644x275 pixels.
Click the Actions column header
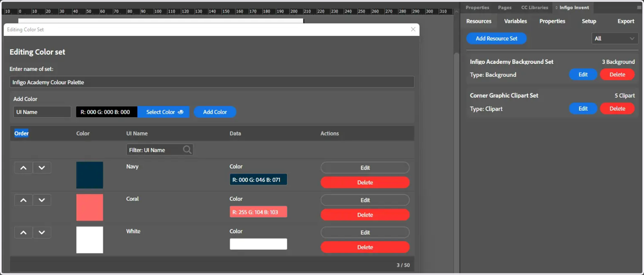tap(330, 133)
